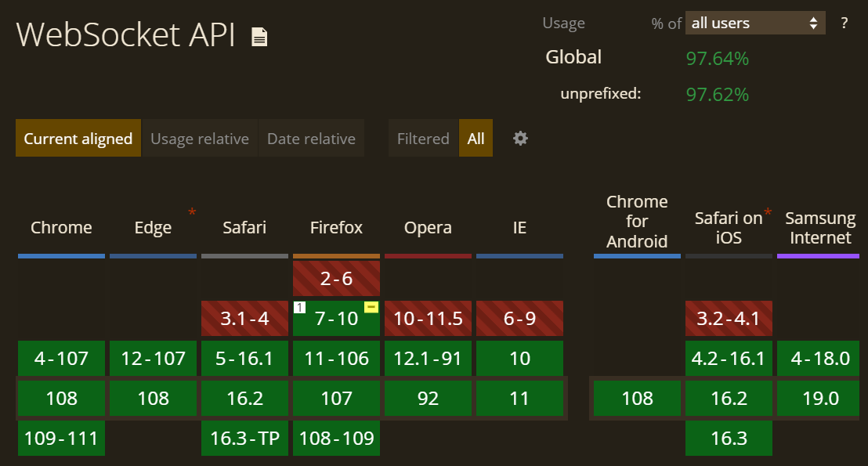
Task: Click the IE column header
Action: (x=520, y=227)
